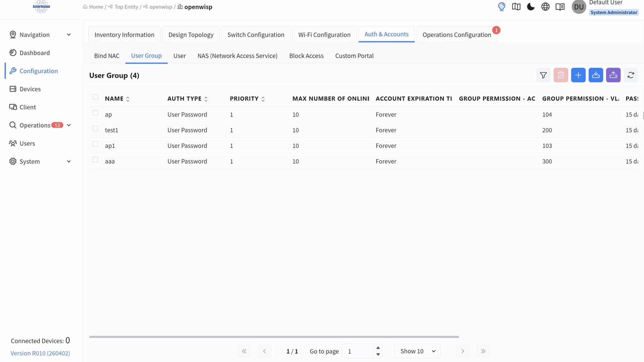Select the checkbox for the ap row
644x362 pixels.
(95, 113)
